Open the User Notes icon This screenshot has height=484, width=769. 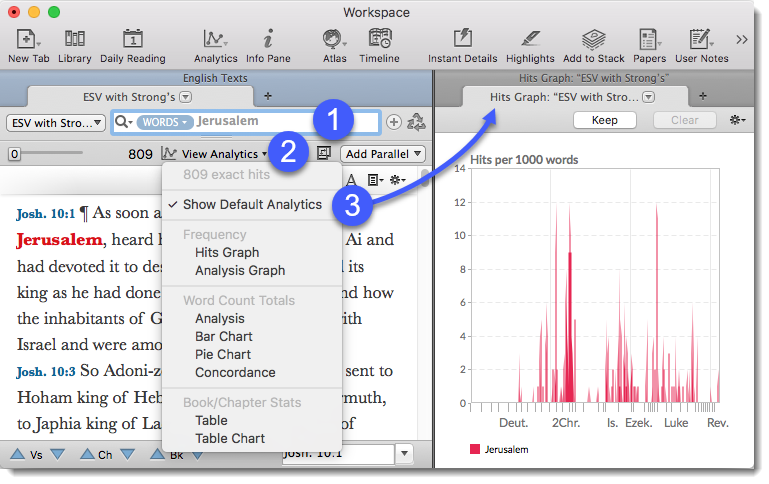tap(701, 39)
